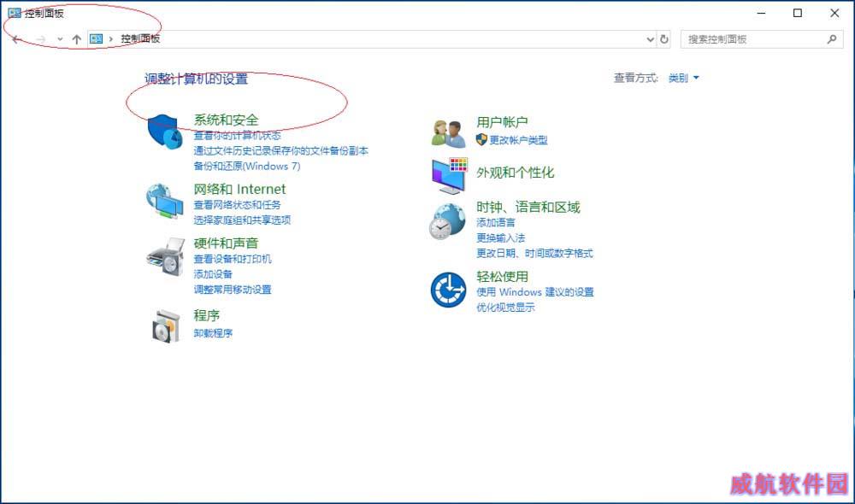The height and width of the screenshot is (504, 855).
Task: Open 网络和 Internet category link
Action: click(239, 189)
